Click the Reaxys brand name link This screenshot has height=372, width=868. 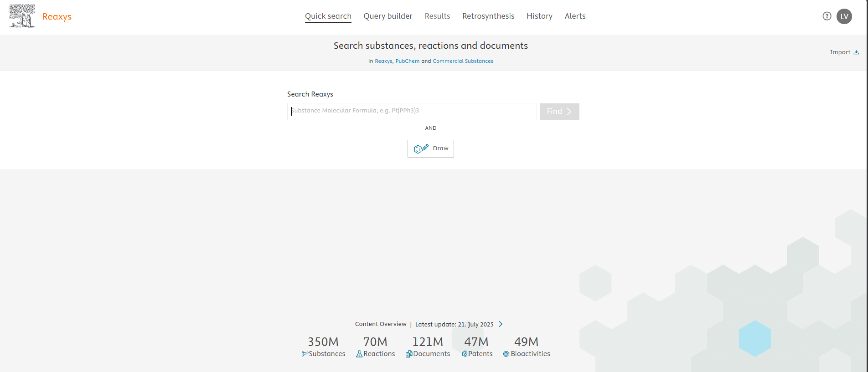57,17
